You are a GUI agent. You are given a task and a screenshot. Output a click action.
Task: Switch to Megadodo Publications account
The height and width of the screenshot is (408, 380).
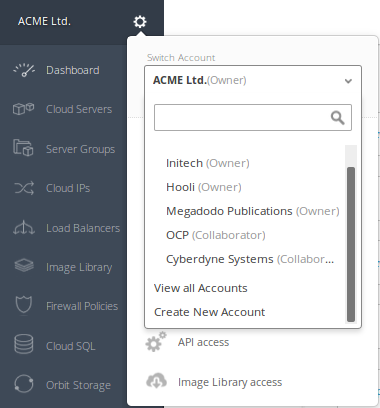point(253,211)
